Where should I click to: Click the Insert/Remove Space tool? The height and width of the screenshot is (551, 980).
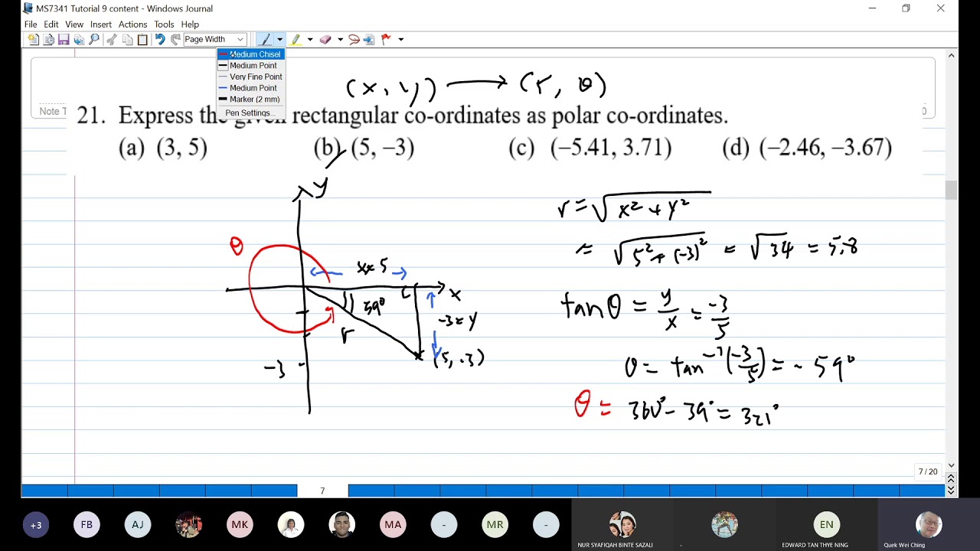coord(369,39)
